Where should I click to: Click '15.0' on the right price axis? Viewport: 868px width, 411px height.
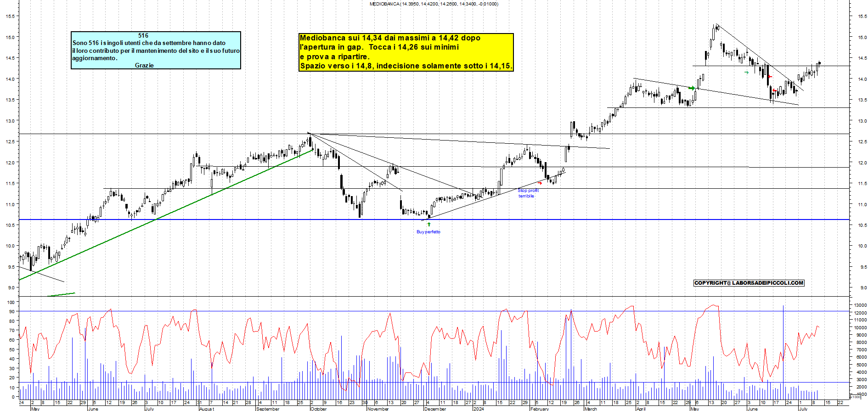[x=862, y=37]
